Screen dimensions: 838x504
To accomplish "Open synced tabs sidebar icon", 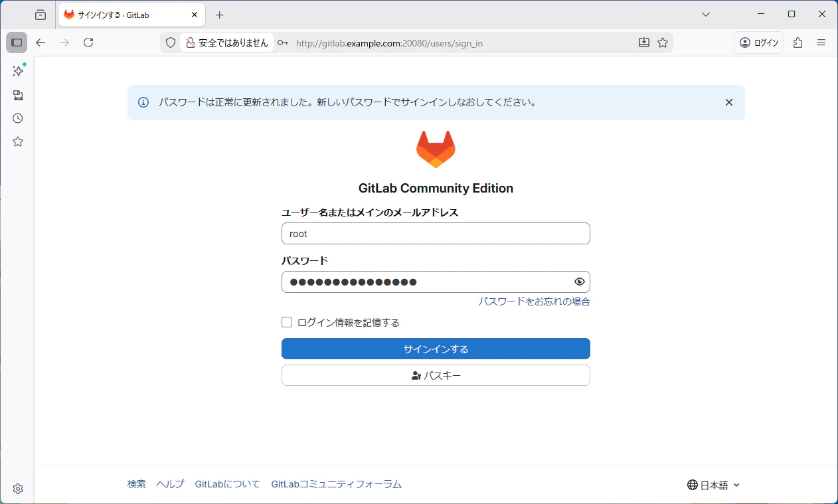I will tap(18, 95).
